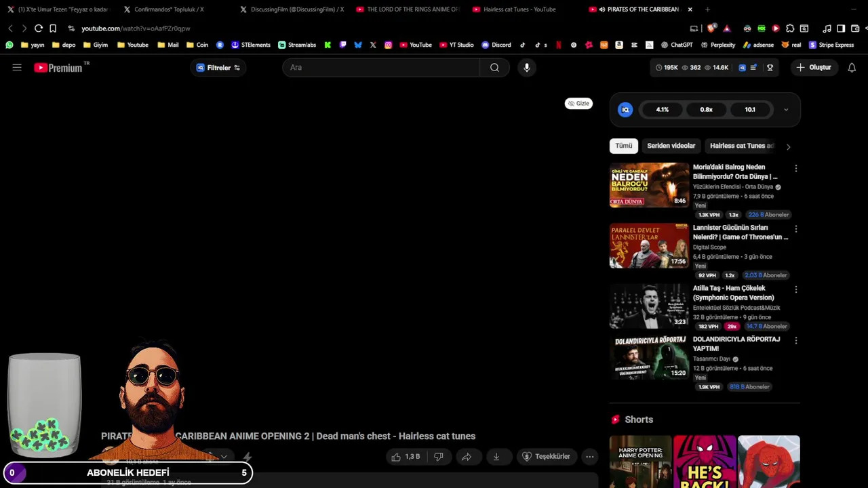Like the video with 1,3 B
The height and width of the screenshot is (488, 868).
406,457
